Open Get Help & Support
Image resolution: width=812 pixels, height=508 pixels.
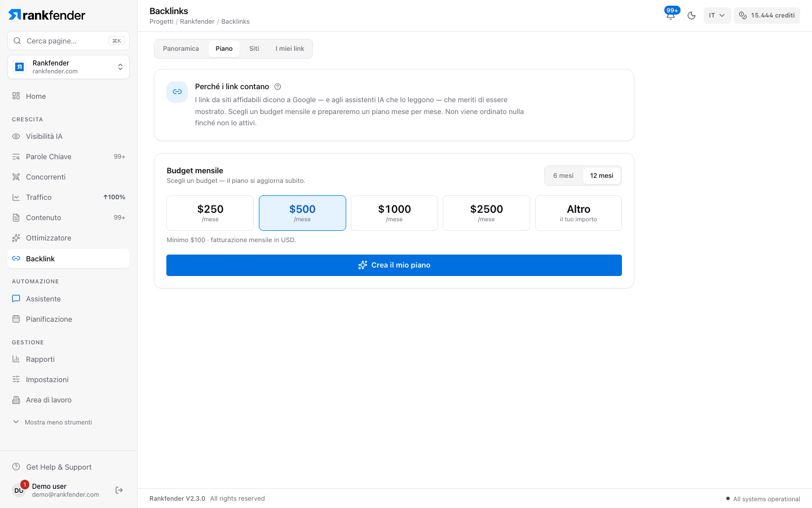point(52,467)
